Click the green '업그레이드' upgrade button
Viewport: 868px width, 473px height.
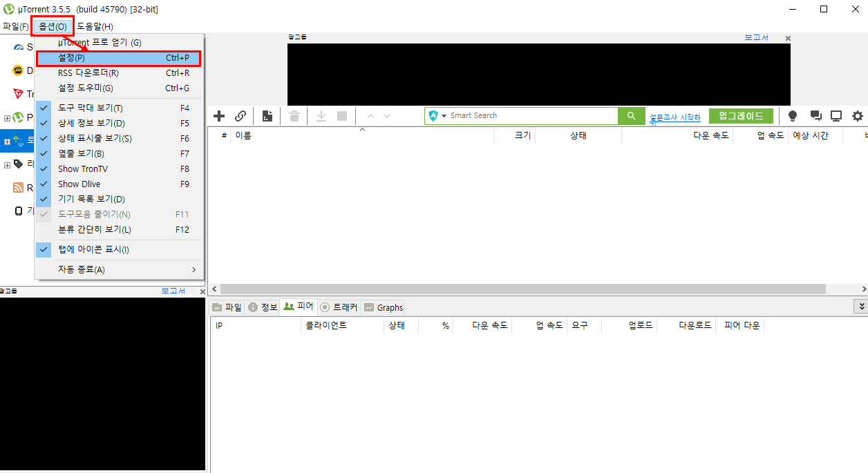(741, 116)
